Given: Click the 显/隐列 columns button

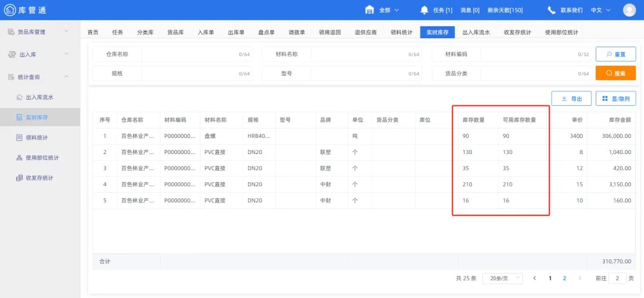Looking at the screenshot, I should point(615,99).
